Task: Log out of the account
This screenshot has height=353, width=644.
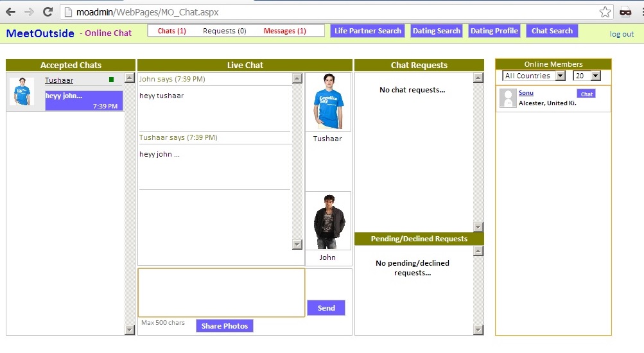Action: [622, 34]
